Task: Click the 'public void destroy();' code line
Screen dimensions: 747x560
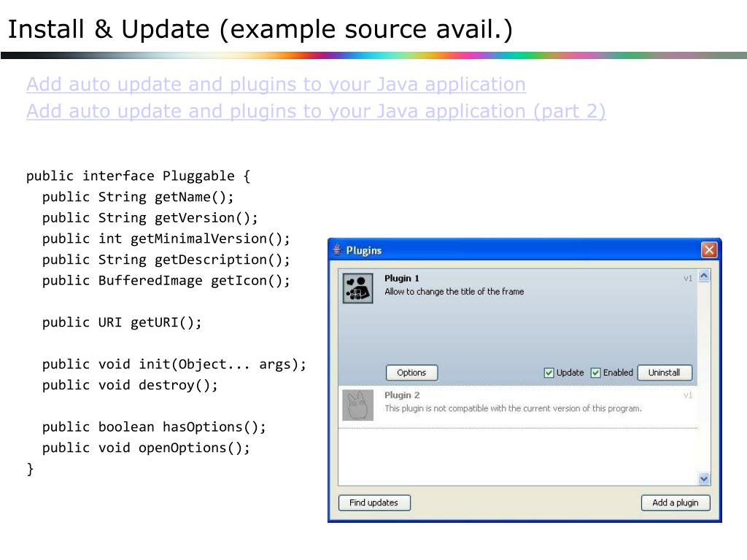Action: (130, 385)
